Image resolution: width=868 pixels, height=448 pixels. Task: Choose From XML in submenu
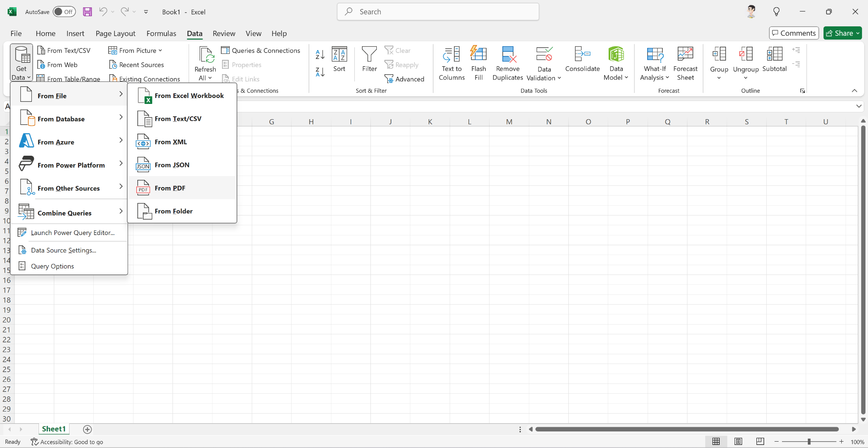pyautogui.click(x=182, y=142)
